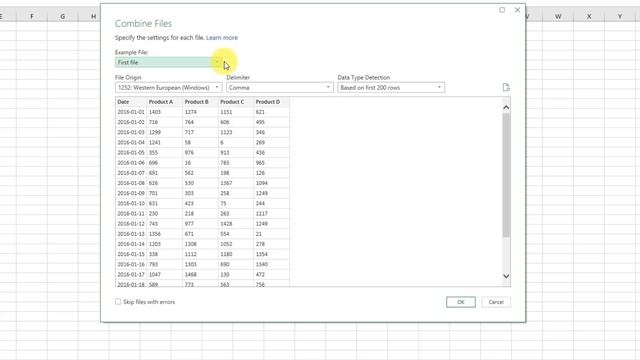Click the Product B value 1468
640x360 pixels.
pyautogui.click(x=200, y=275)
